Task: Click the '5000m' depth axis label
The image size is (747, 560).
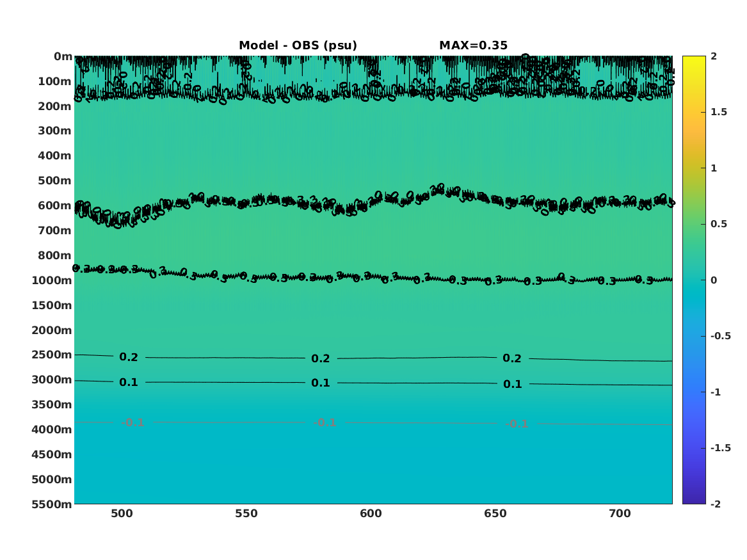Action: click(52, 479)
